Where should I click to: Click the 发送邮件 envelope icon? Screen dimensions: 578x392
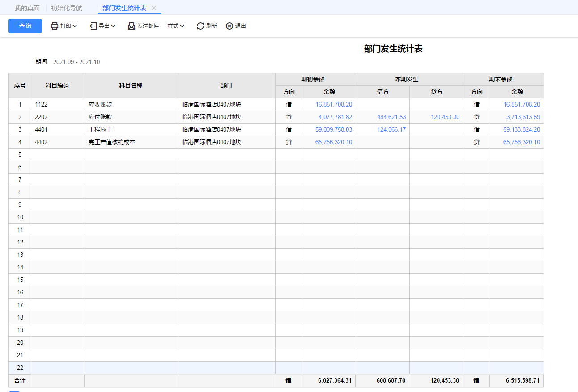point(132,26)
